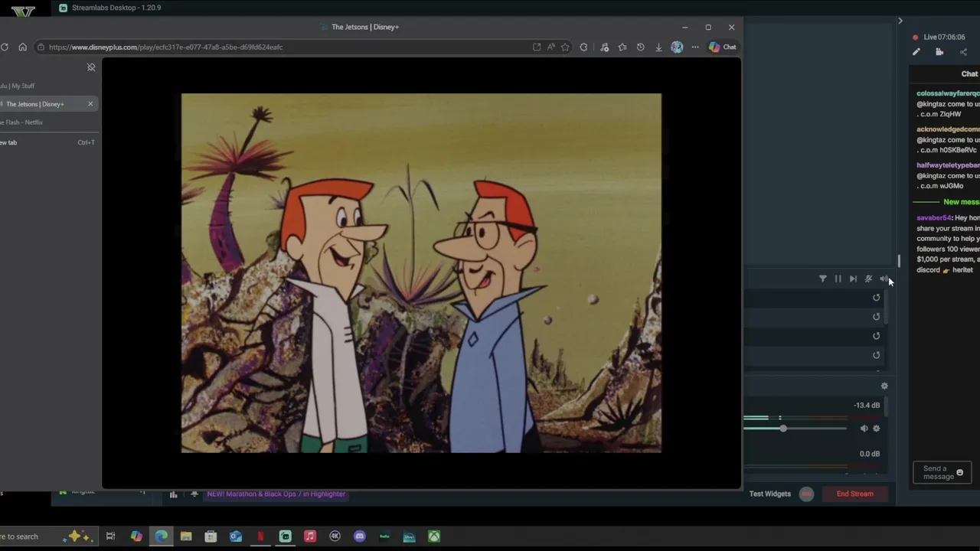The height and width of the screenshot is (551, 980).
Task: Replay the first event in list
Action: point(877,298)
